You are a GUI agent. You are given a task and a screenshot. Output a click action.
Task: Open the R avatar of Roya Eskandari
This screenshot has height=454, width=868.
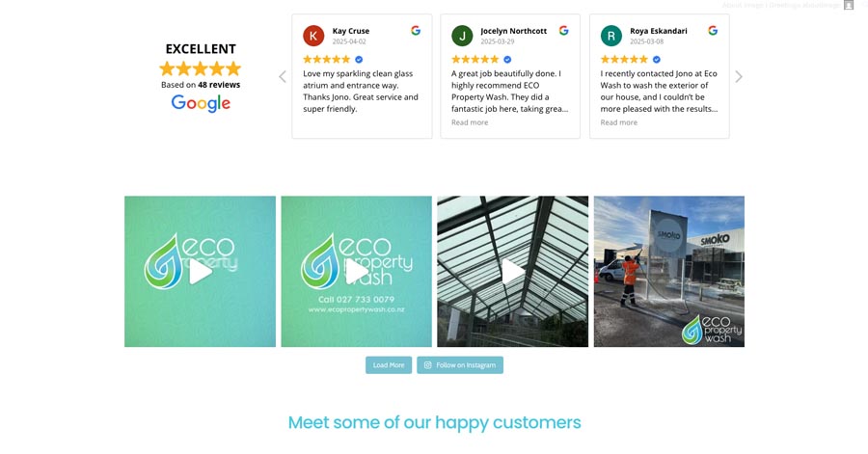tap(611, 36)
